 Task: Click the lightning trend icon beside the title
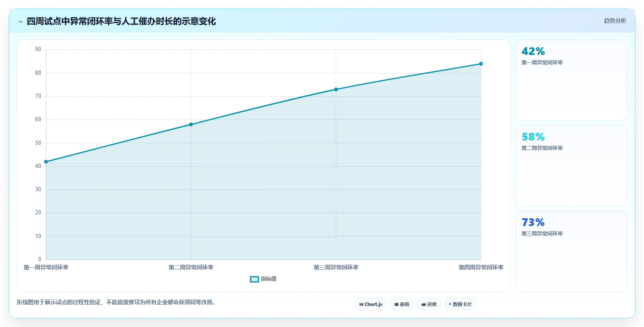click(x=21, y=21)
